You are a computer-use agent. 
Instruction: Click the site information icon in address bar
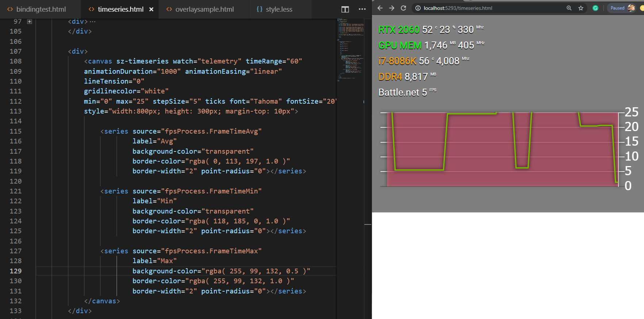pyautogui.click(x=418, y=8)
